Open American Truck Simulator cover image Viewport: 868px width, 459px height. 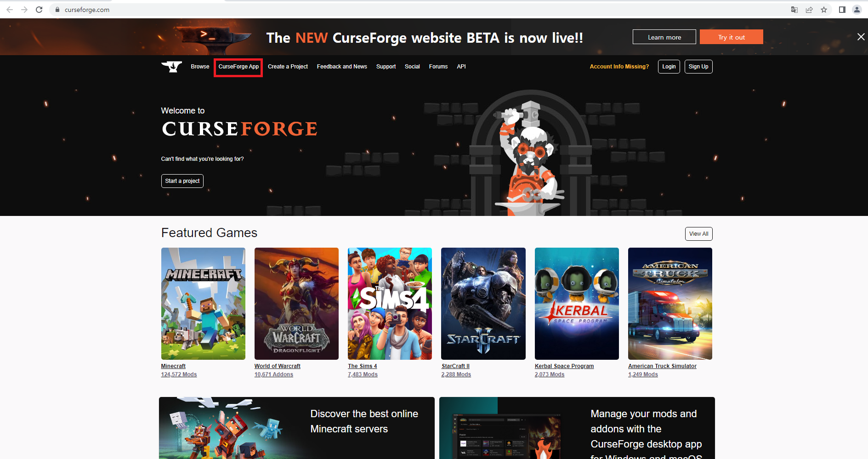[670, 304]
